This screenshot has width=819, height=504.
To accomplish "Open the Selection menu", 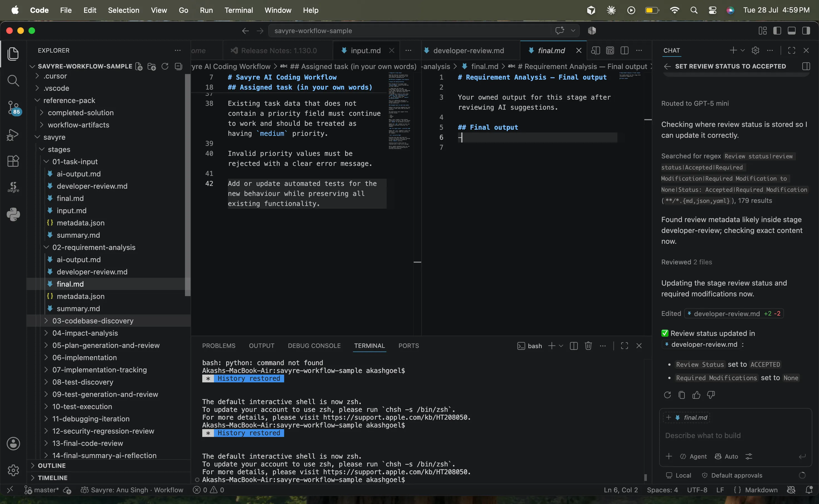I will pos(123,10).
